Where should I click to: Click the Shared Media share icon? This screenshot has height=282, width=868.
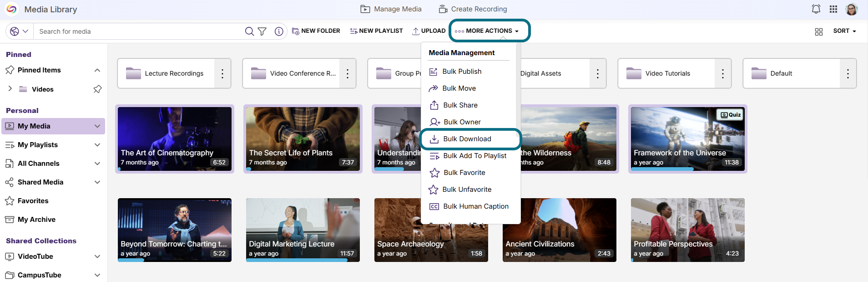10,182
